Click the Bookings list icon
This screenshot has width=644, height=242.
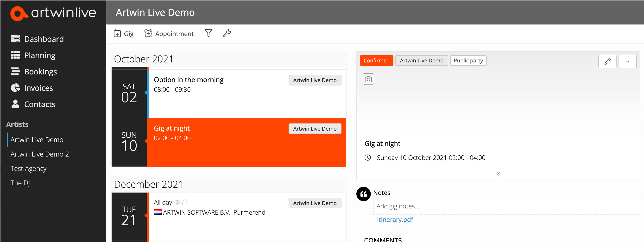click(x=15, y=71)
